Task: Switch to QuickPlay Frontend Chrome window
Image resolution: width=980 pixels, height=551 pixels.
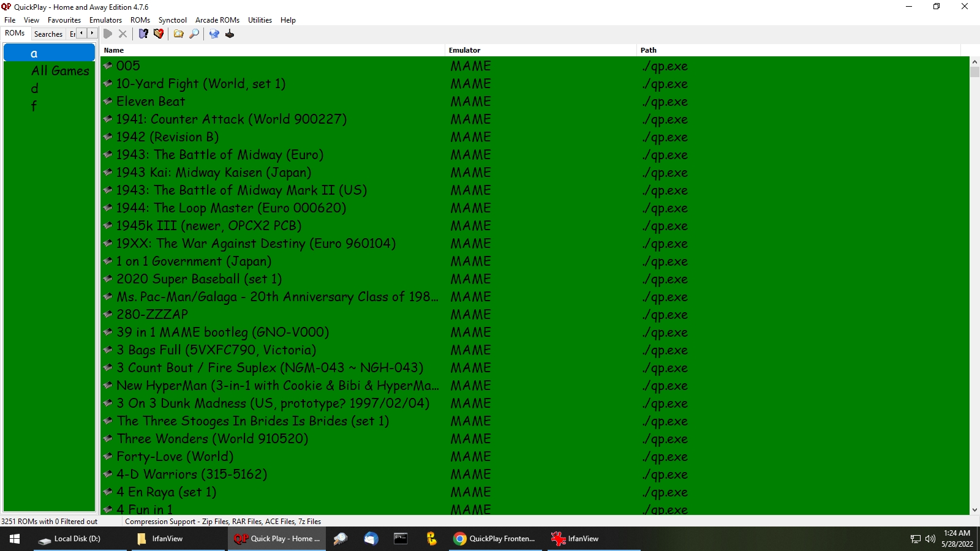Action: 495,539
